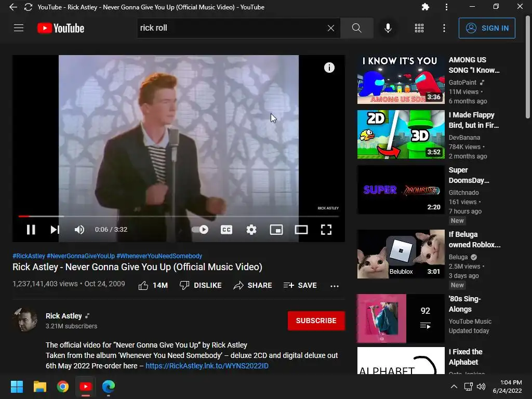Open YouTube settings three-dot menu

pos(444,28)
